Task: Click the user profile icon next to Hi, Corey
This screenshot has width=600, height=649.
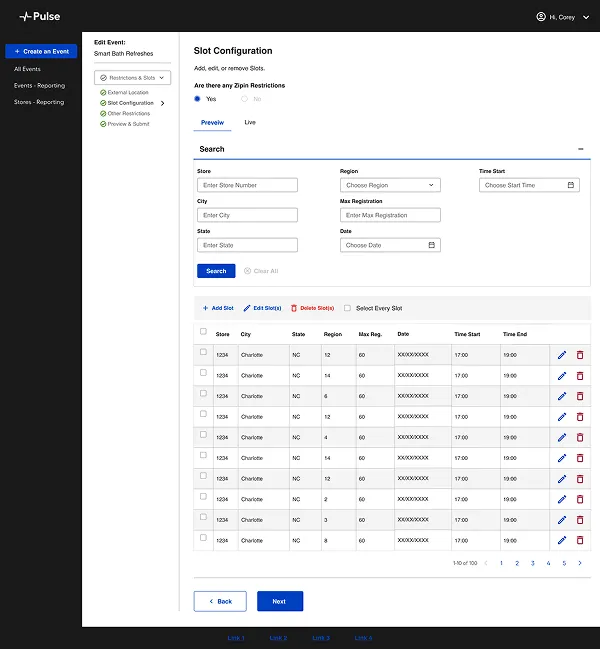Action: (541, 17)
